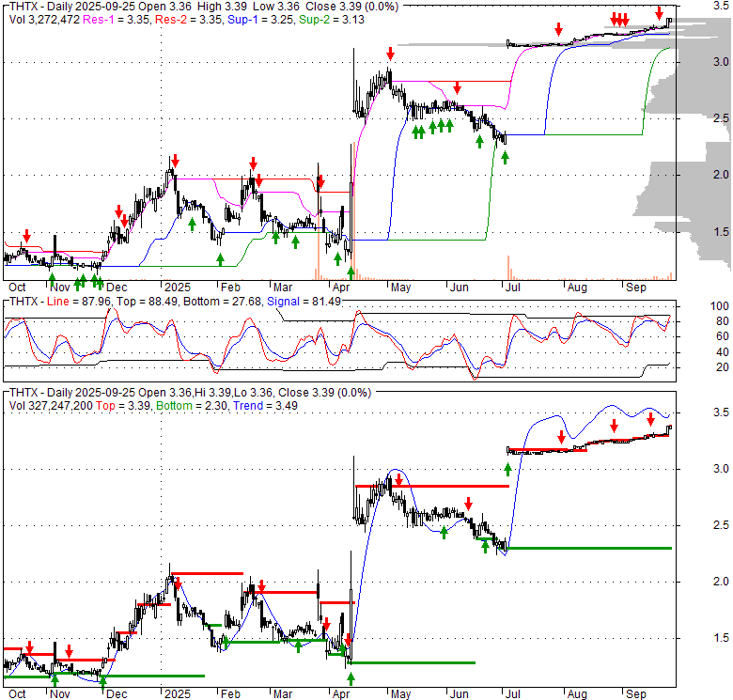
Task: Click the 'Res-1 = 3.35' legend text
Action: pyautogui.click(x=116, y=20)
